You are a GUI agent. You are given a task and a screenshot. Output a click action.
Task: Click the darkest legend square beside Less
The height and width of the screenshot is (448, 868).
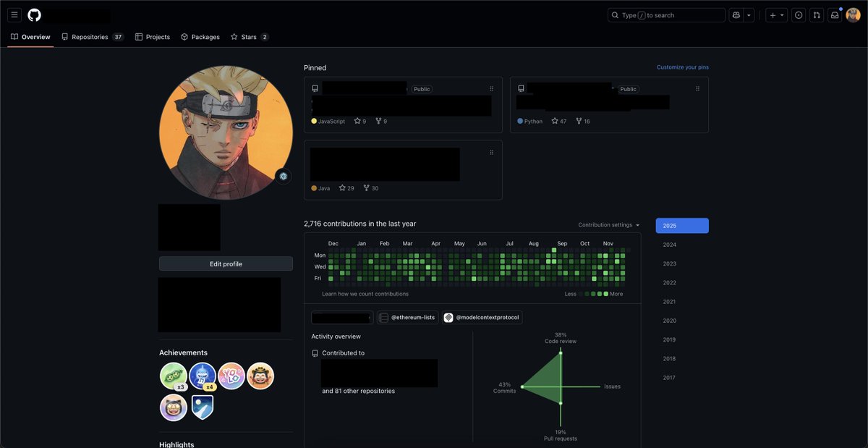[x=582, y=294]
